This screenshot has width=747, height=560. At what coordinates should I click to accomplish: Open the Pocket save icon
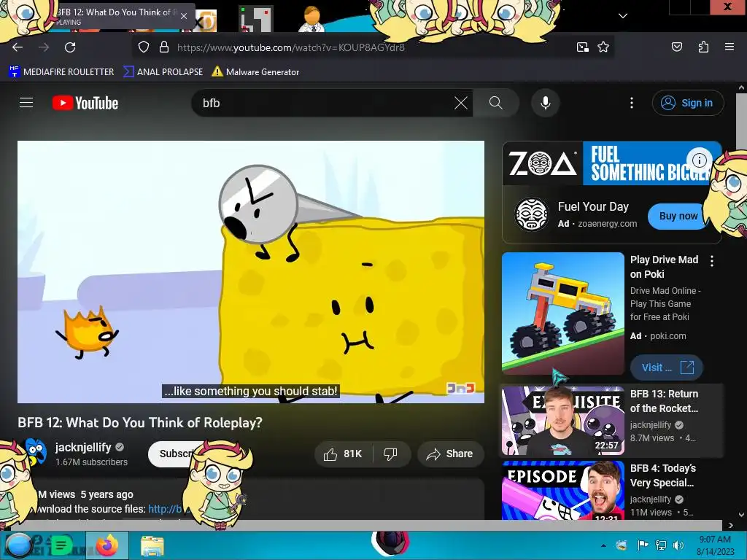click(x=676, y=47)
